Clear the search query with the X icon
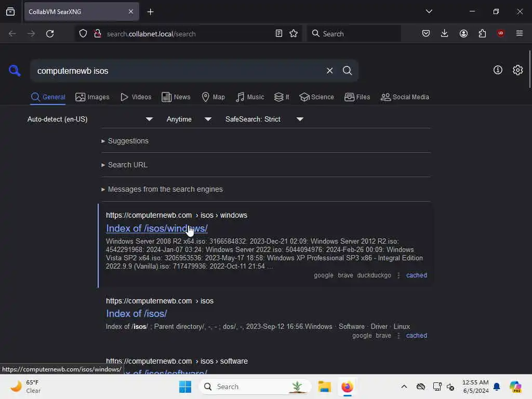Viewport: 532px width, 399px height. point(329,71)
